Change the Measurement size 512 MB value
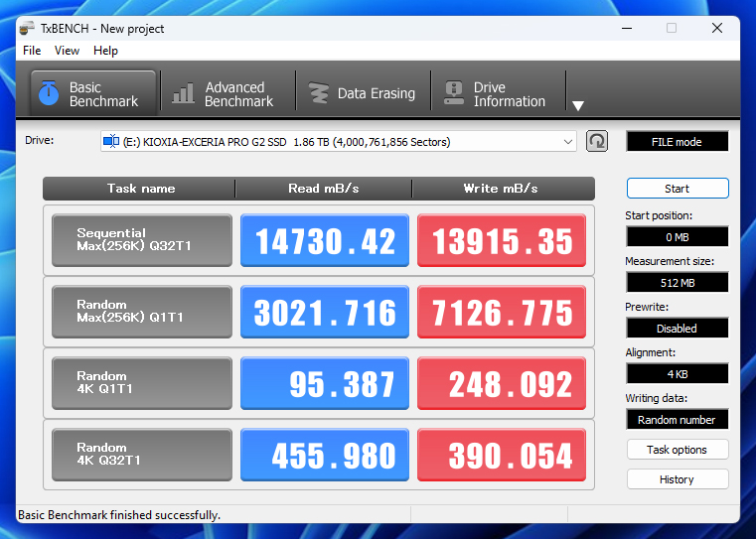This screenshot has height=539, width=756. point(677,283)
